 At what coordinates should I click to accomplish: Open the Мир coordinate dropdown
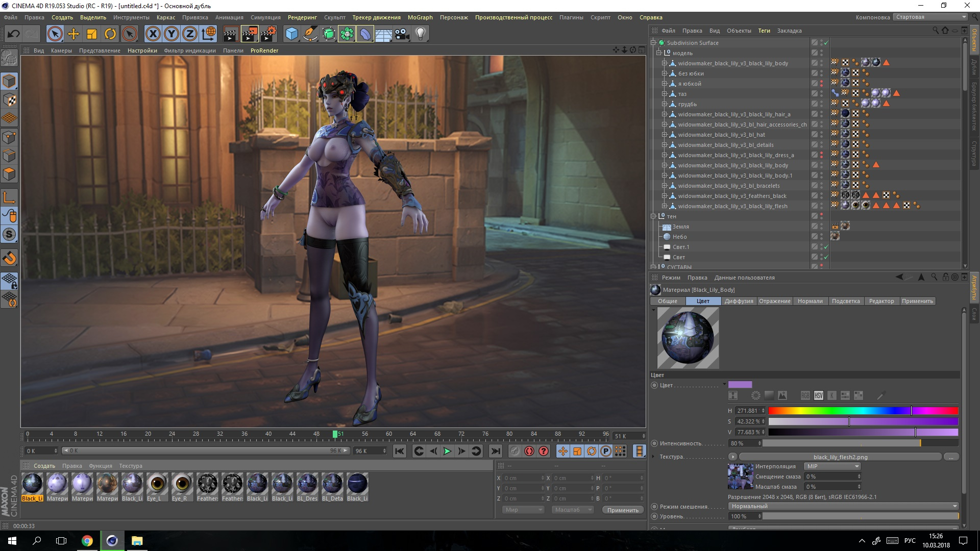523,510
